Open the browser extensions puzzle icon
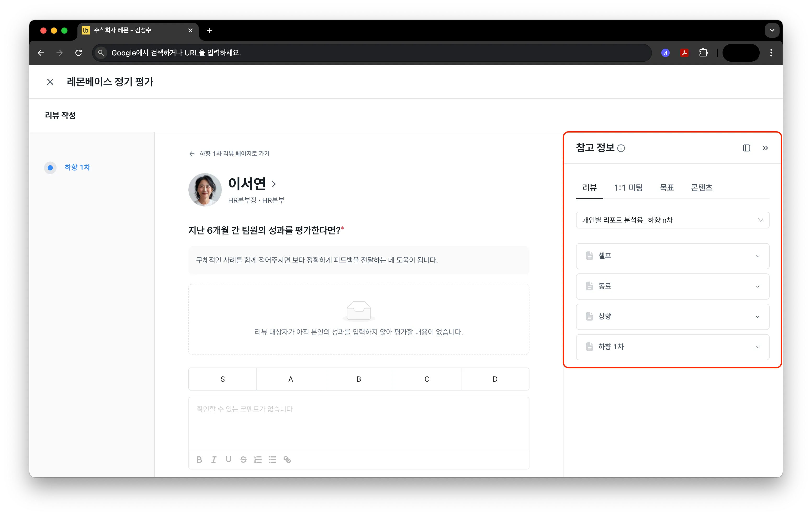This screenshot has height=516, width=812. pos(703,53)
